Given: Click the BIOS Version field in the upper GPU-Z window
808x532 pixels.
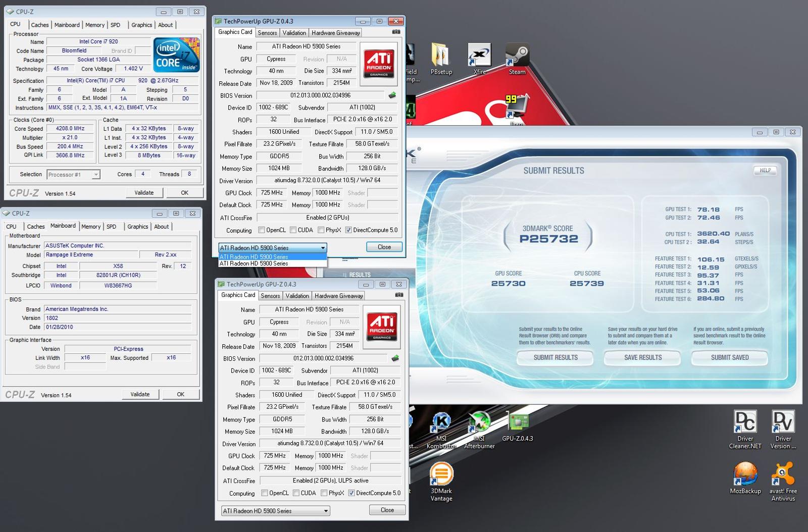Looking at the screenshot, I should pyautogui.click(x=320, y=95).
